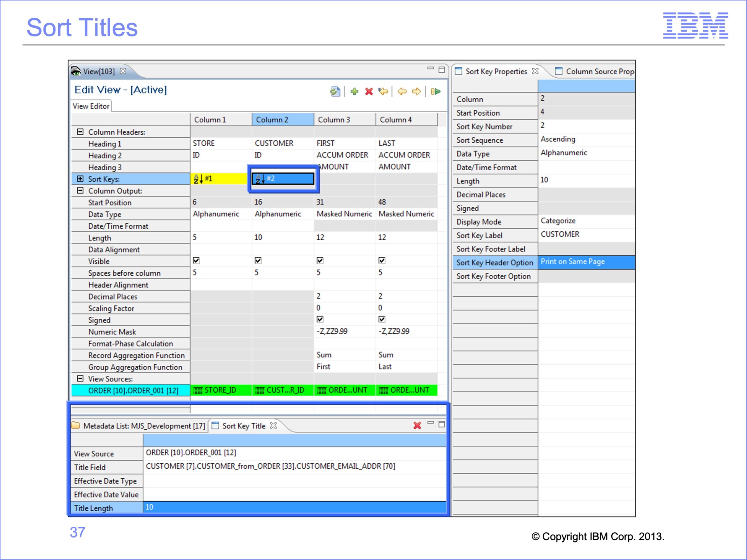Click the Metadata List folder icon
The width and height of the screenshot is (747, 560).
tap(76, 425)
